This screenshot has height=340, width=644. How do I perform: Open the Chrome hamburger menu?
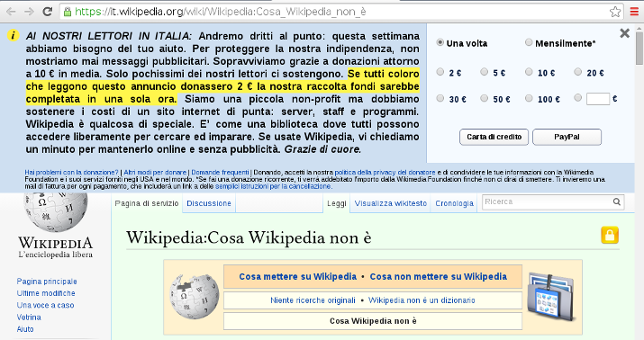635,12
